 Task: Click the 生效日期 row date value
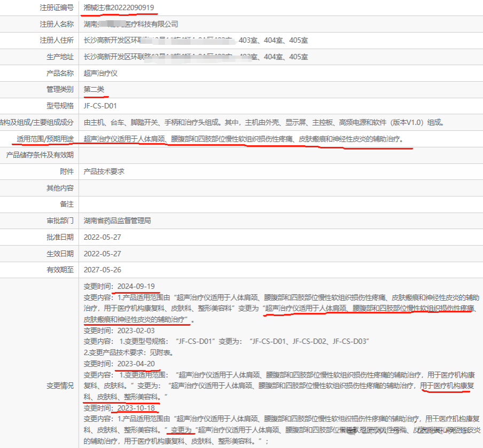pos(103,254)
